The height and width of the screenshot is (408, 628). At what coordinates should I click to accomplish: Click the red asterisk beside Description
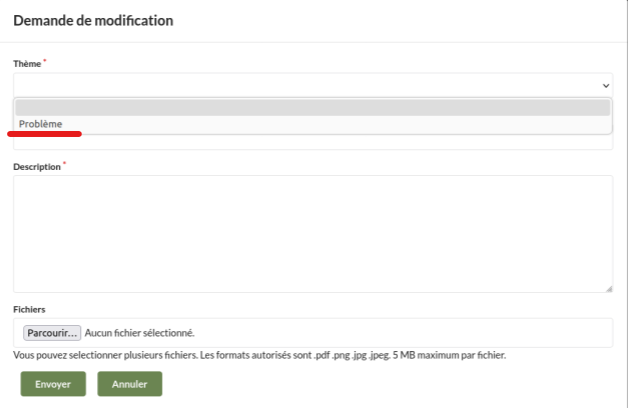(x=65, y=164)
